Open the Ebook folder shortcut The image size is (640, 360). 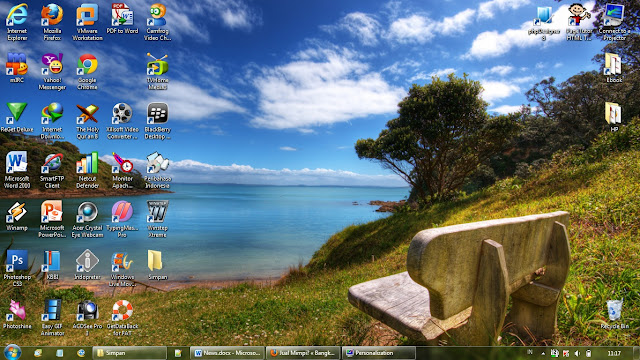pyautogui.click(x=614, y=68)
